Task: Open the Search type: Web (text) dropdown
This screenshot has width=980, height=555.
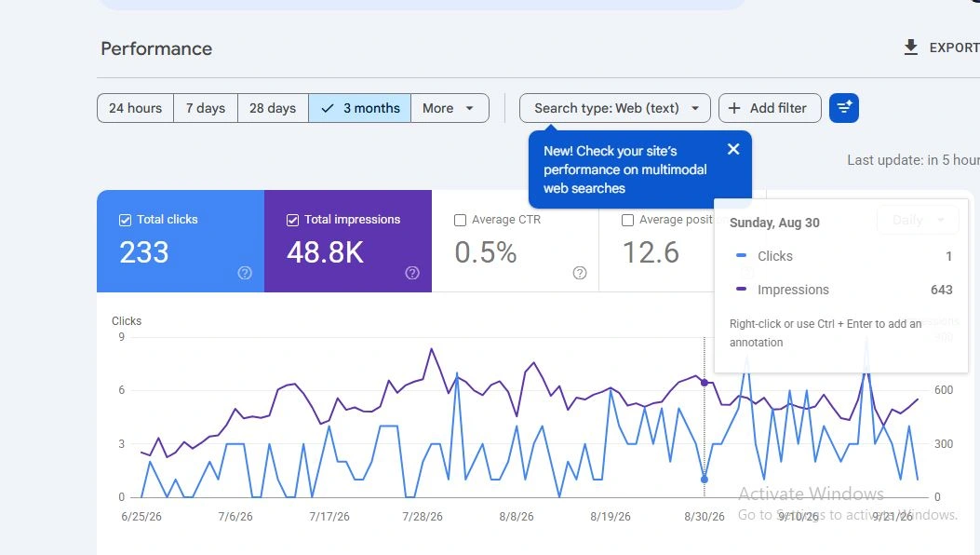Action: [x=615, y=108]
